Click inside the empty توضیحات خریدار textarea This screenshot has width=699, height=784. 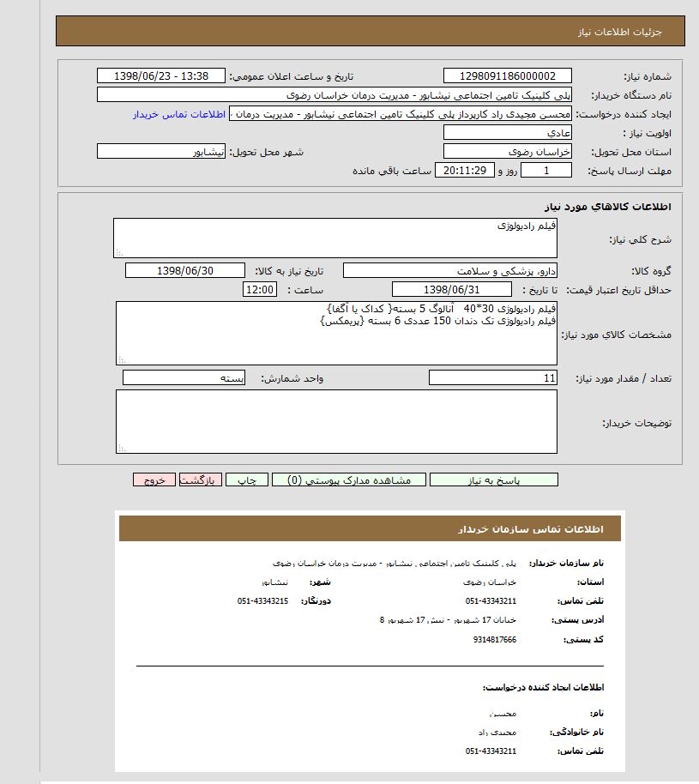coord(335,421)
